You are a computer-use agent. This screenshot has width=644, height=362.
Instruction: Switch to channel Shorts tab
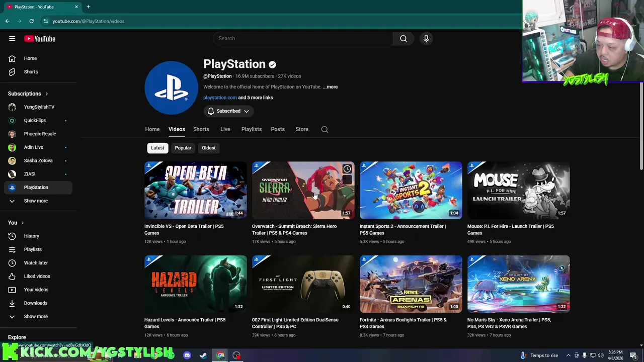tap(201, 129)
